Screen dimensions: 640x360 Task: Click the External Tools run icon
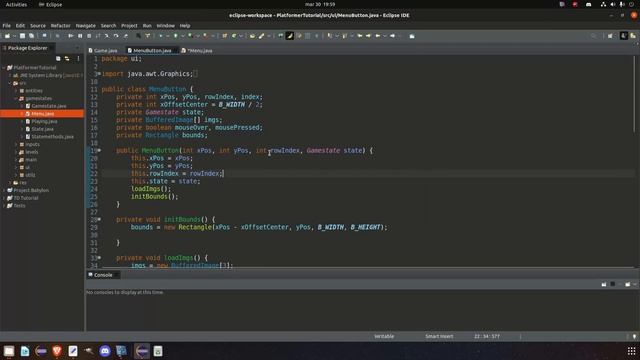[x=205, y=36]
